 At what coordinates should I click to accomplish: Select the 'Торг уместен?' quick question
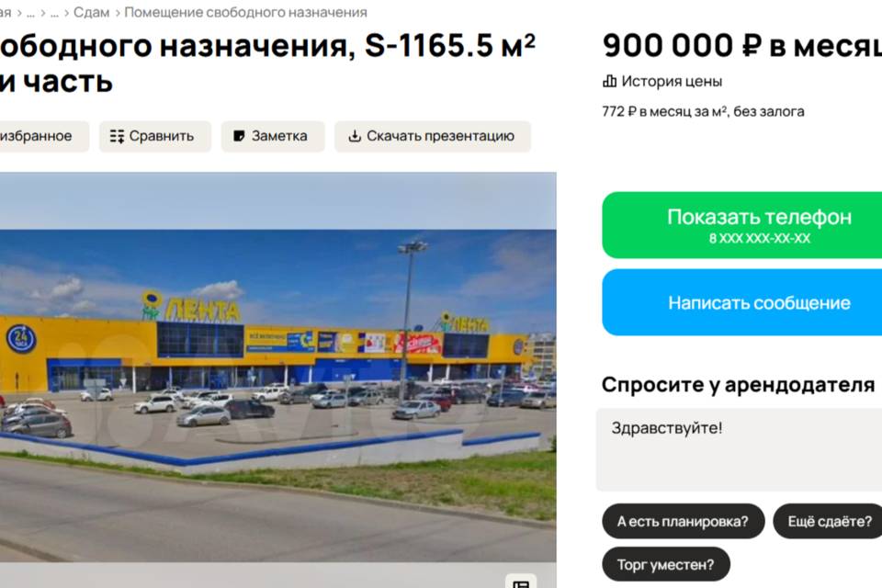coord(666,564)
